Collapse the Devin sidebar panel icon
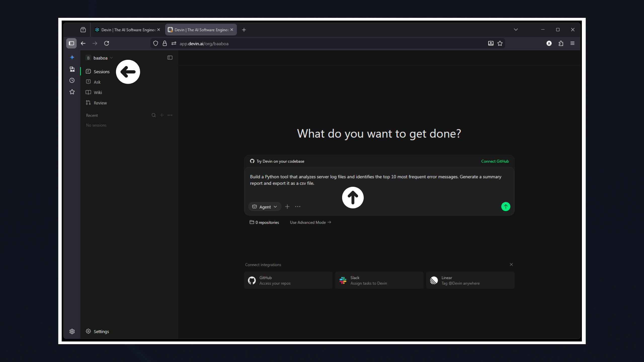The image size is (644, 362). (170, 58)
